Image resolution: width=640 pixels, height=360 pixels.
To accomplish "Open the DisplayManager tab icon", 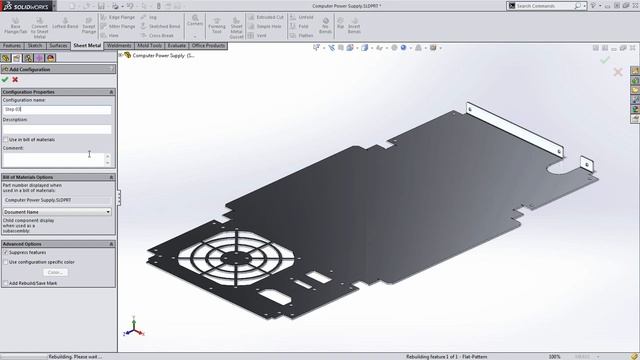I will 51,58.
